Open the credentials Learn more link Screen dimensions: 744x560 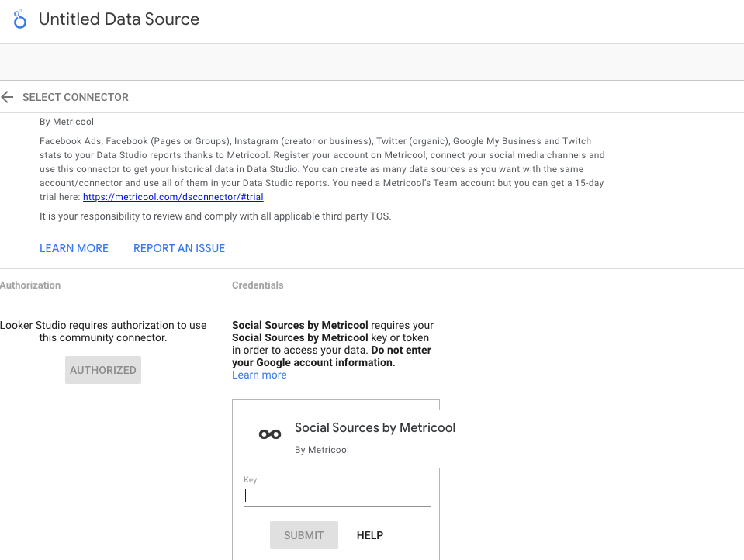click(259, 375)
